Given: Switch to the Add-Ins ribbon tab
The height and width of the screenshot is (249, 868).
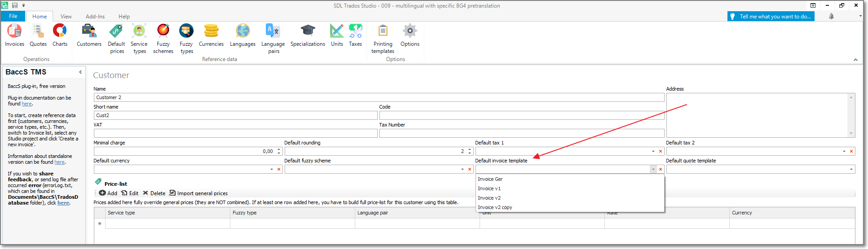Looking at the screenshot, I should tap(95, 17).
